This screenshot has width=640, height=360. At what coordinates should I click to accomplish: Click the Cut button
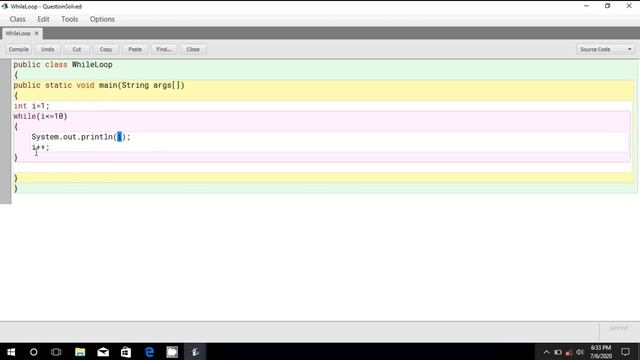77,49
